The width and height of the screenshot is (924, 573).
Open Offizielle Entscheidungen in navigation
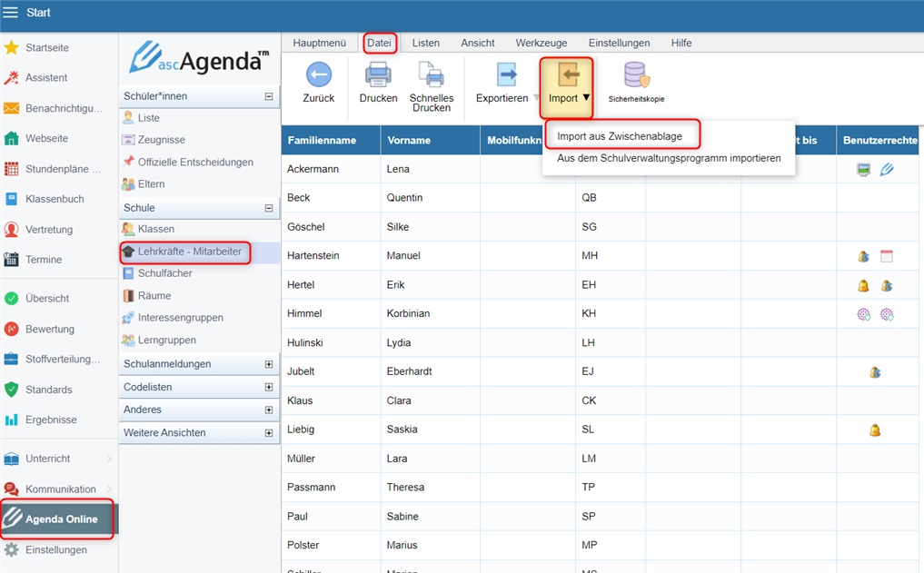tap(195, 163)
